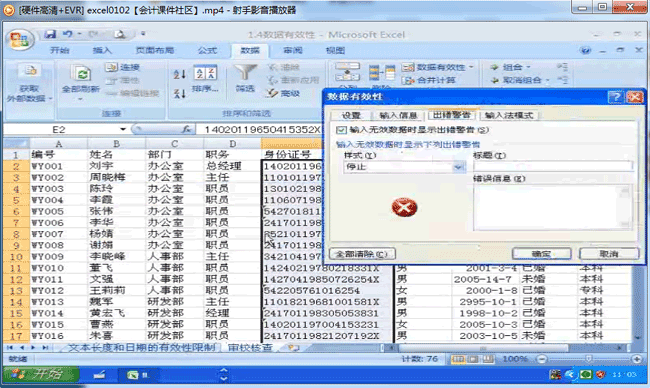The image size is (650, 388).
Task: Open the 视图 (View) ribbon tab
Action: tap(335, 51)
